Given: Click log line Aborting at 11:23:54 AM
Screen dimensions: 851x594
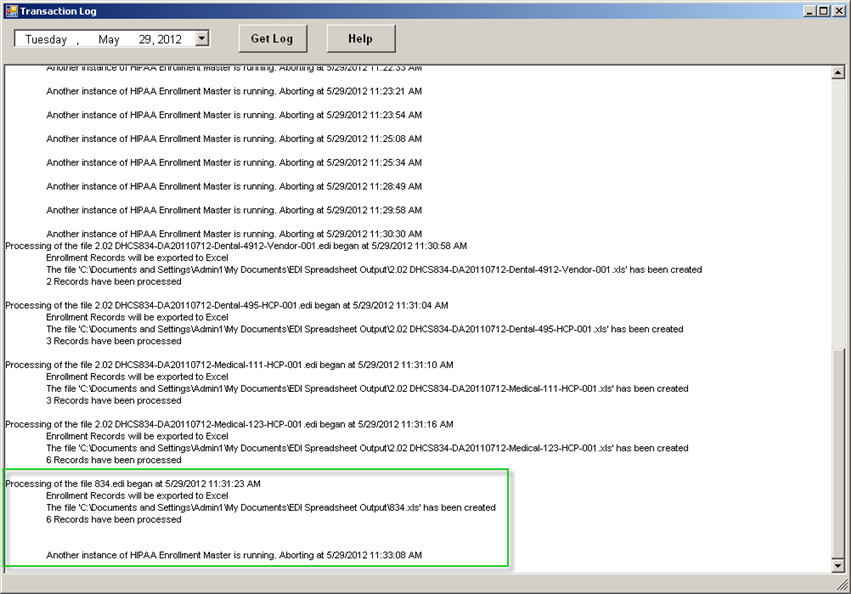Looking at the screenshot, I should (x=234, y=115).
